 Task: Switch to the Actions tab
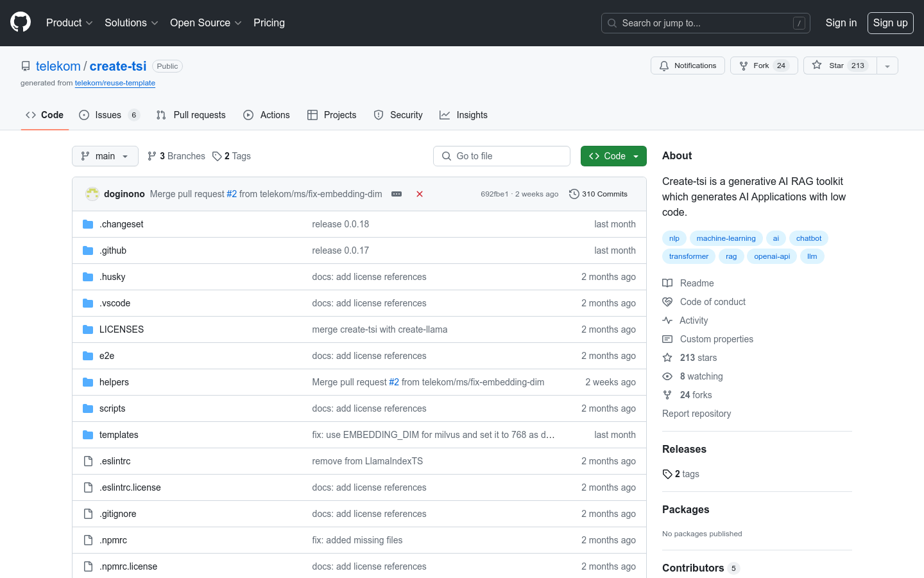[x=266, y=115]
